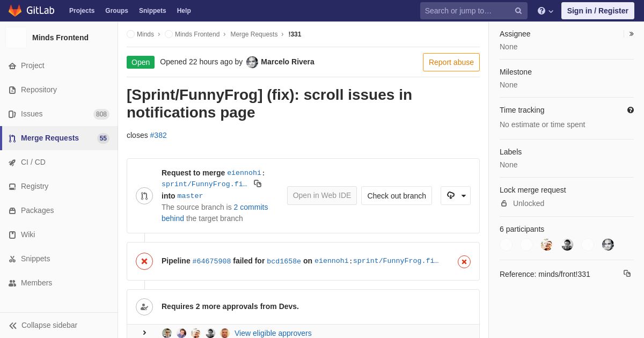Click the Minds Frontend project avatar
This screenshot has width=644, height=338.
[16, 38]
